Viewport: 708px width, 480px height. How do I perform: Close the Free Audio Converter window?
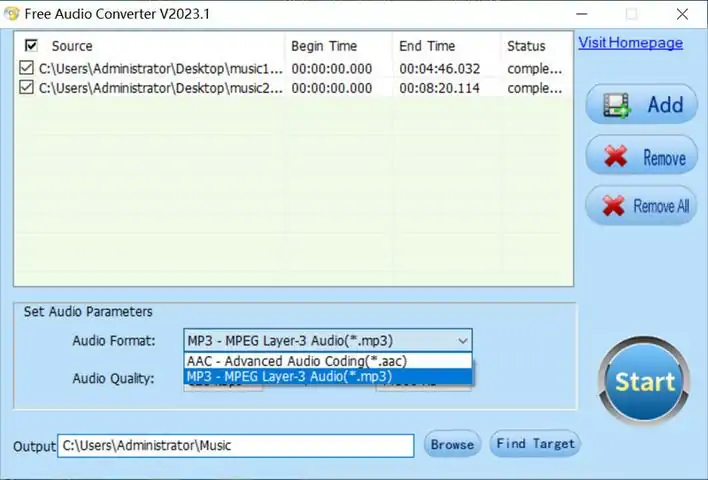(x=682, y=14)
